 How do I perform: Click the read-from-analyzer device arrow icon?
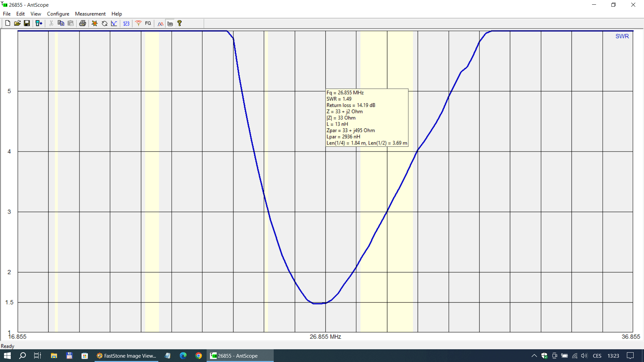click(x=39, y=23)
